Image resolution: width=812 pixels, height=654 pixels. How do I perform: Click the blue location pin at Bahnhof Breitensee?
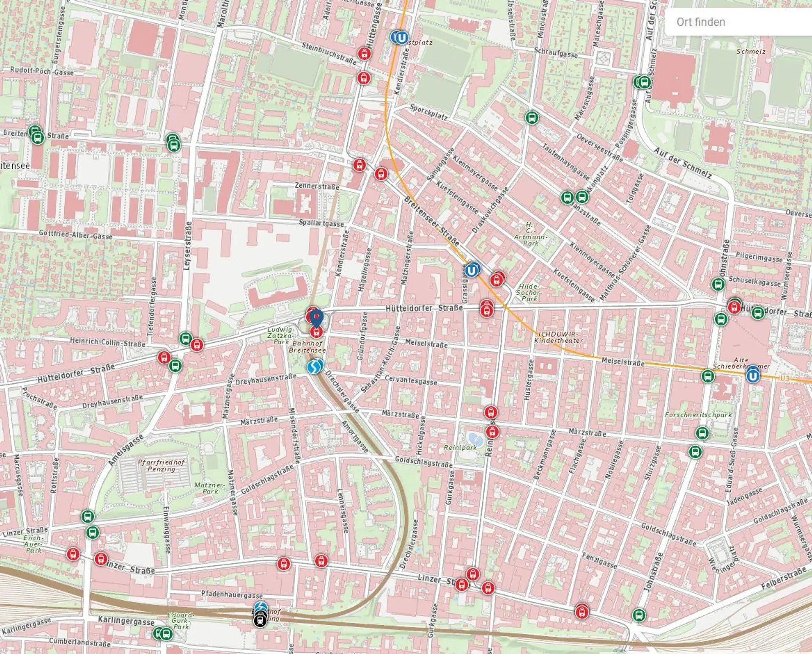pyautogui.click(x=316, y=318)
